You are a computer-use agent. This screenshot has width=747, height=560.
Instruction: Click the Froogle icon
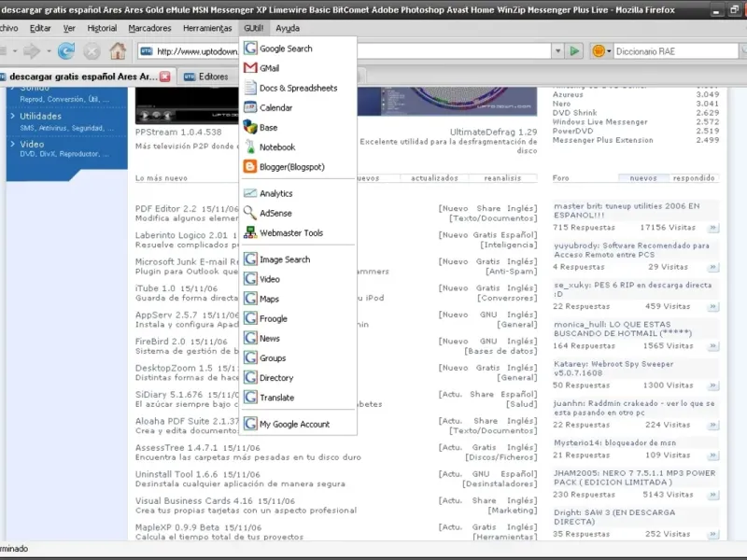tap(250, 318)
